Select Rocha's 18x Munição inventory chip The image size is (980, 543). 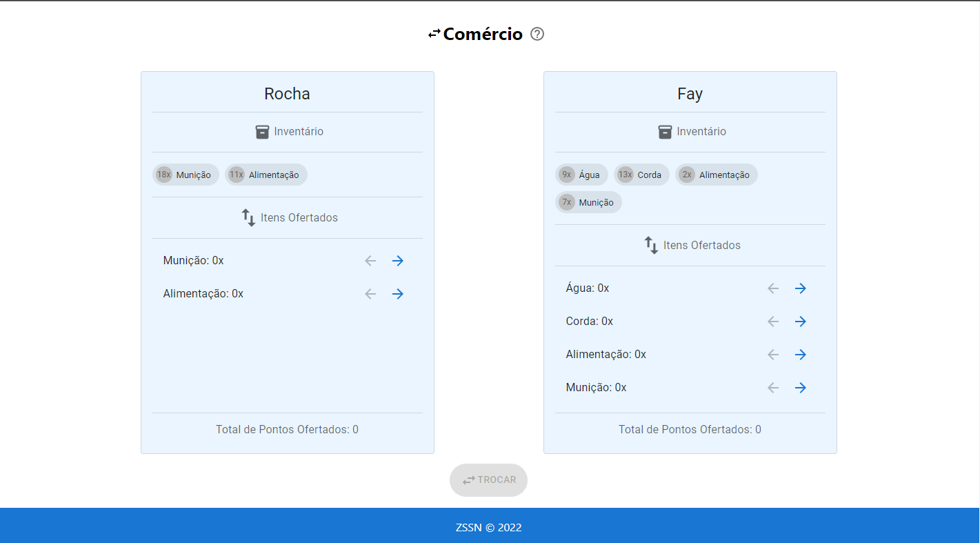click(x=186, y=175)
